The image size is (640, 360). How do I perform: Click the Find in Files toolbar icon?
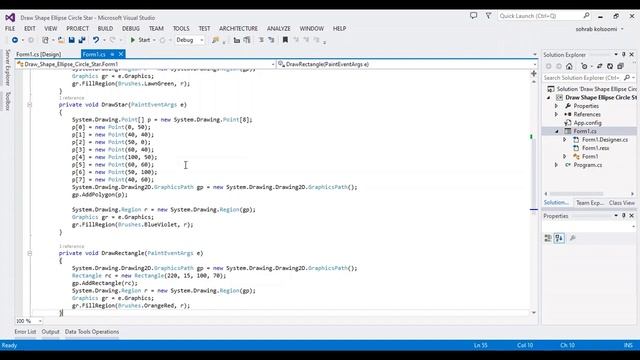pyautogui.click(x=215, y=40)
